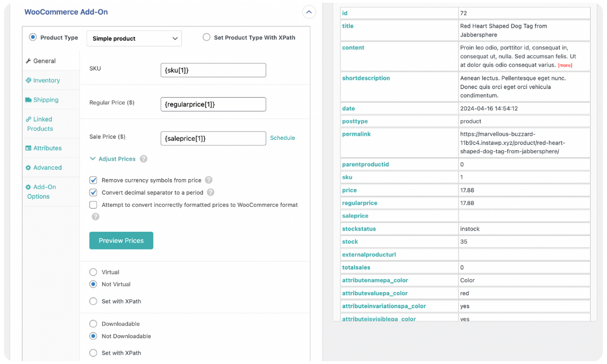Click the Linked Products link icon

28,120
